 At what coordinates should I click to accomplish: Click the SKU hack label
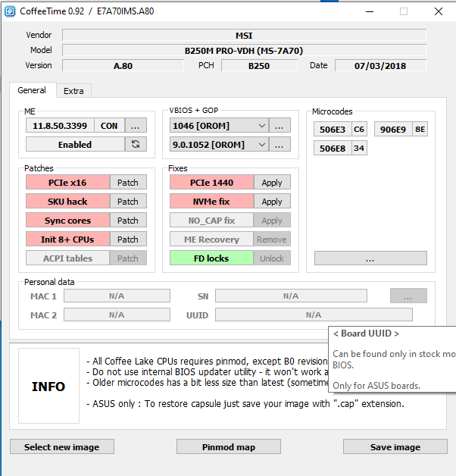click(x=67, y=202)
